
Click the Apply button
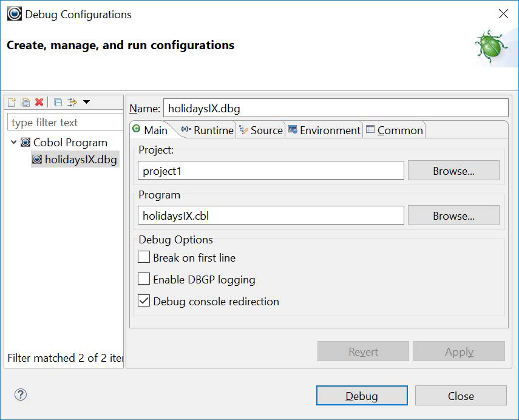coord(459,351)
